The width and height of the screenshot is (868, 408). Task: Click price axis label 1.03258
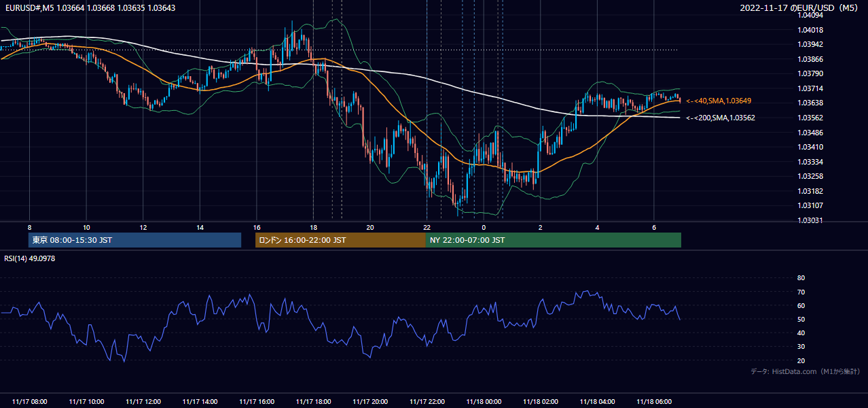click(x=810, y=176)
